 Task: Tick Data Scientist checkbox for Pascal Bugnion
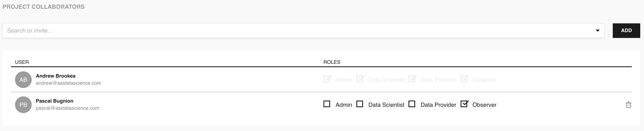pos(360,104)
